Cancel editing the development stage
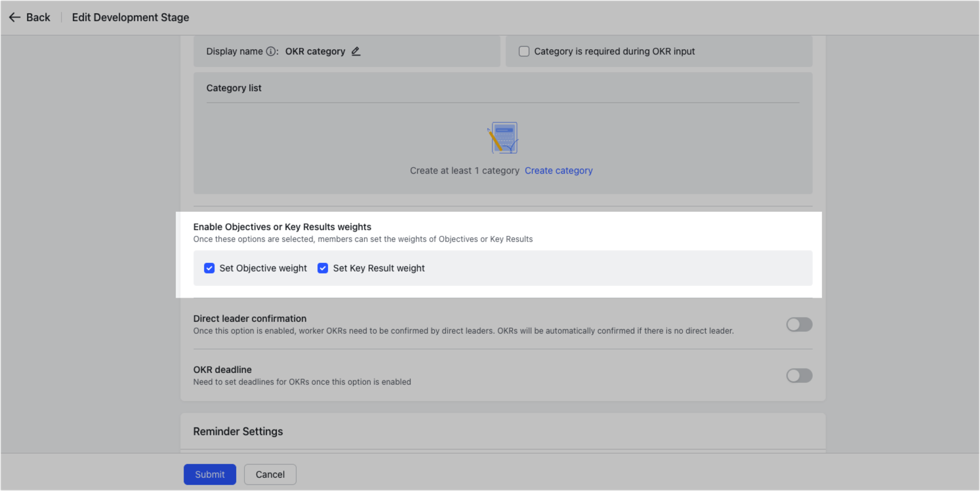The height and width of the screenshot is (491, 980). pyautogui.click(x=270, y=474)
